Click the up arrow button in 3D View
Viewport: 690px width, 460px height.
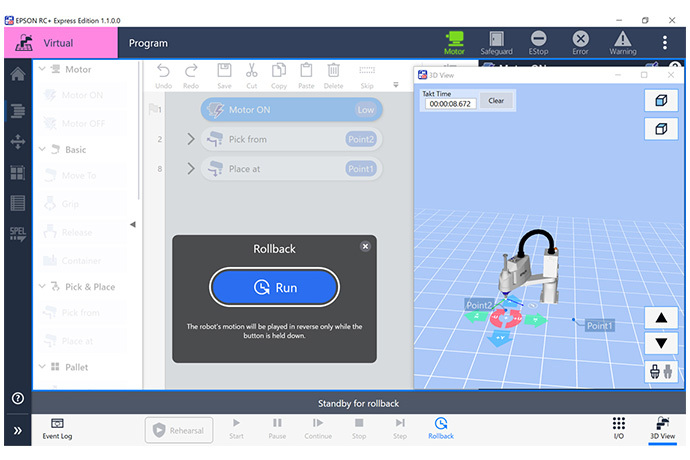(661, 317)
